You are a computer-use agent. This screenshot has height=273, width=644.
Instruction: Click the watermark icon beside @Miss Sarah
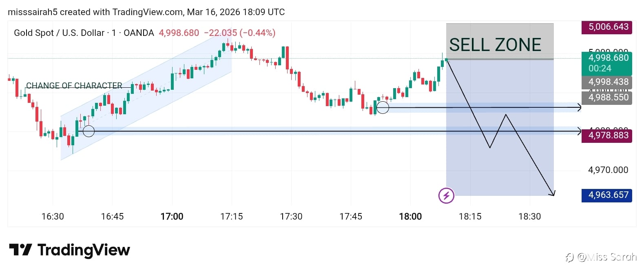tap(570, 257)
